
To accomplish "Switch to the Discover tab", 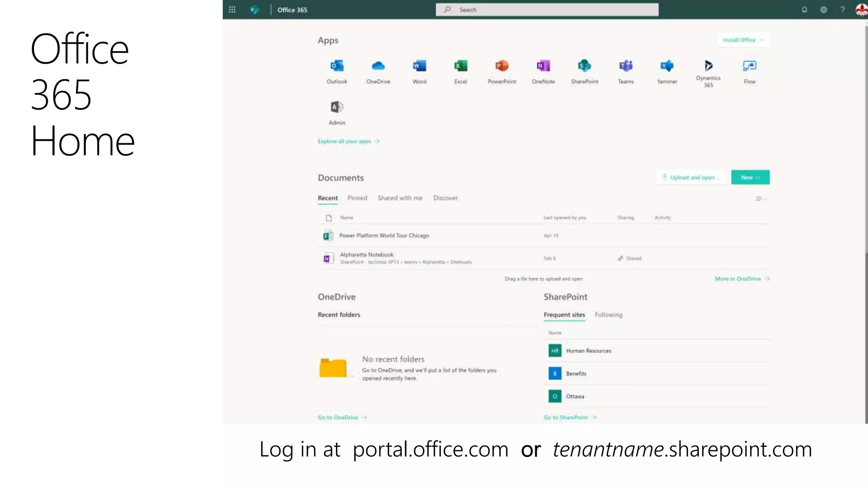I will pyautogui.click(x=445, y=198).
